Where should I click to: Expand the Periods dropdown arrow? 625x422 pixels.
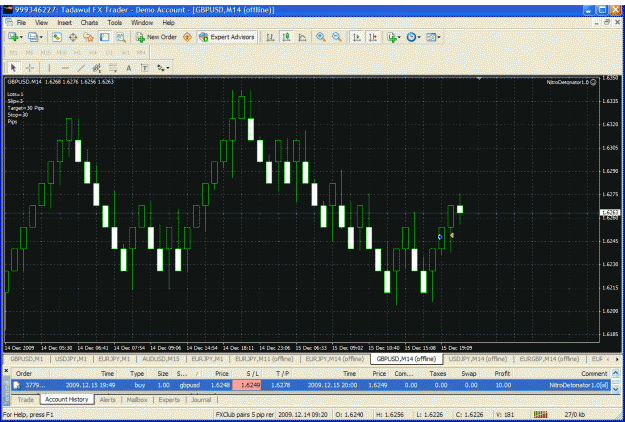click(x=419, y=37)
